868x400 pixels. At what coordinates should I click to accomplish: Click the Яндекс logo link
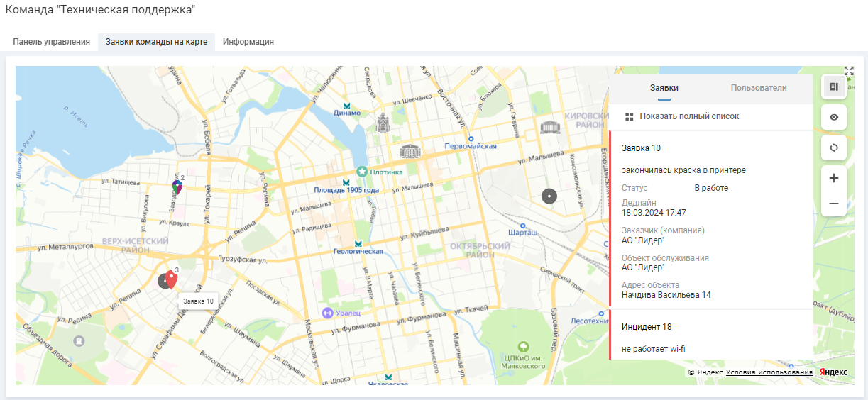833,372
